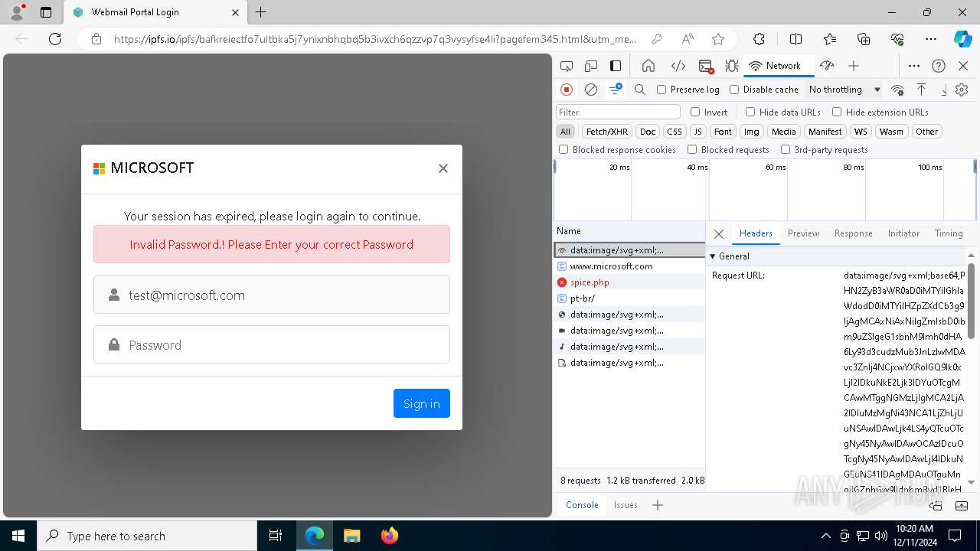Viewport: 980px width, 551px height.
Task: Enable Blocked requests checkbox
Action: click(692, 149)
